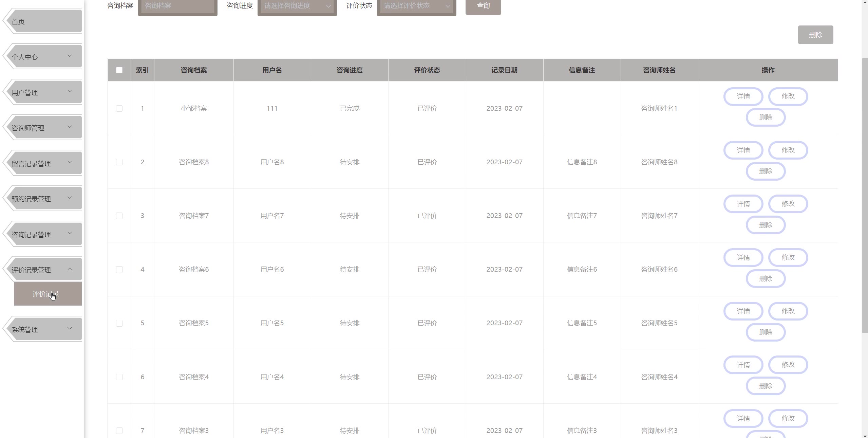868x438 pixels.
Task: Click the top-right bulk 删除 button
Action: point(815,35)
